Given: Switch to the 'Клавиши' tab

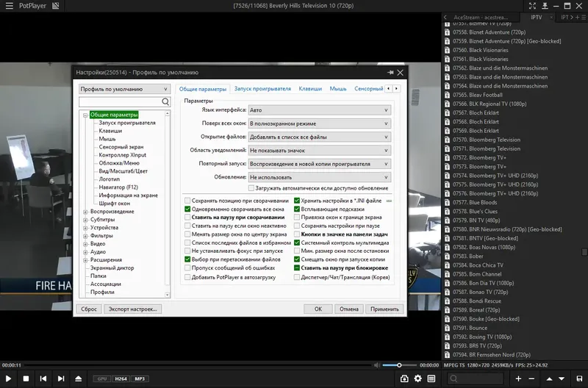Looking at the screenshot, I should coord(310,89).
